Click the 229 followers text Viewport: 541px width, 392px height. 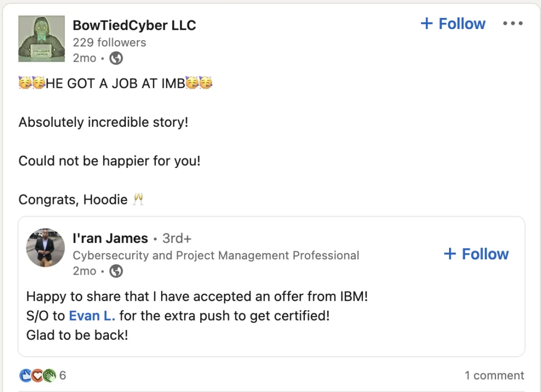[109, 42]
